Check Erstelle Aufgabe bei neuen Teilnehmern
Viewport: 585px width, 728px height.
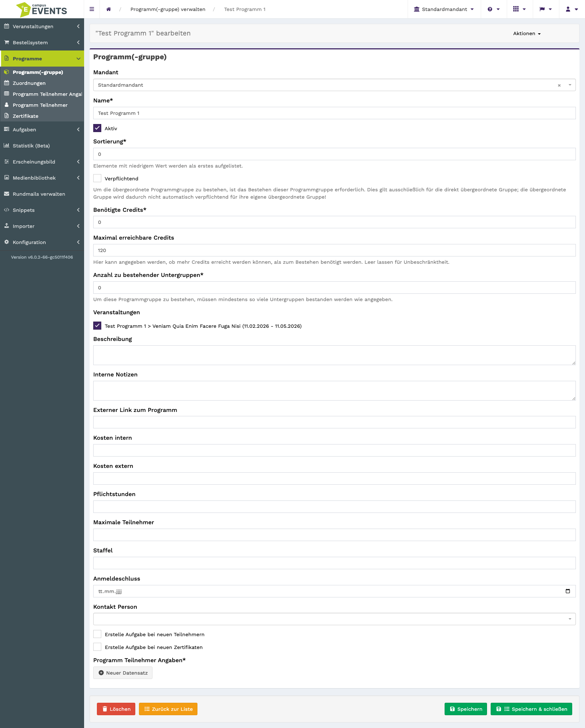[x=97, y=634]
